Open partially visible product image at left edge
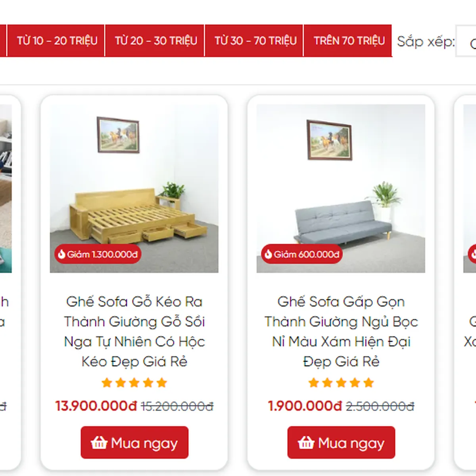 6,188
